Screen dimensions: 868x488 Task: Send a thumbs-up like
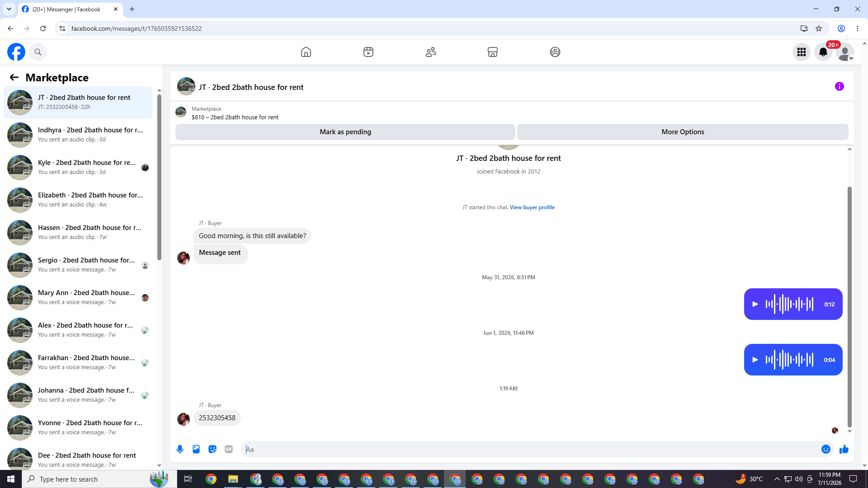(844, 449)
